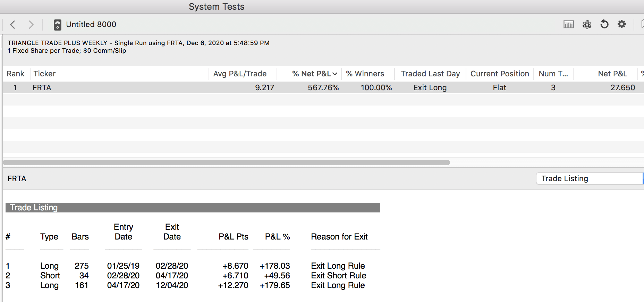
Task: Click the partially visible icon at toolbar's right edge
Action: point(642,24)
